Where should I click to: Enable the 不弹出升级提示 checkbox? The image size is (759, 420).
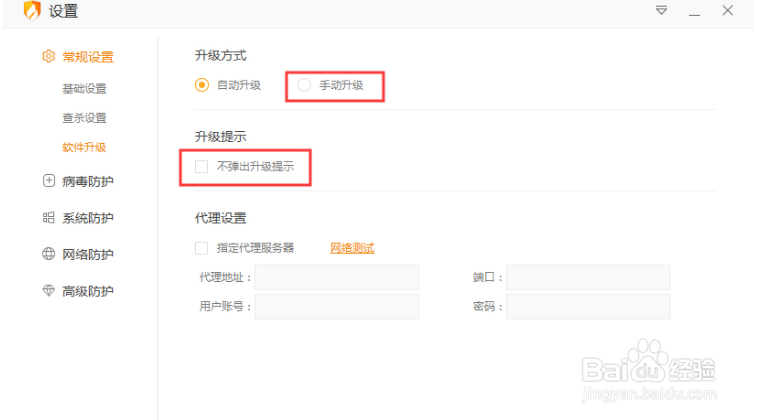[x=202, y=167]
